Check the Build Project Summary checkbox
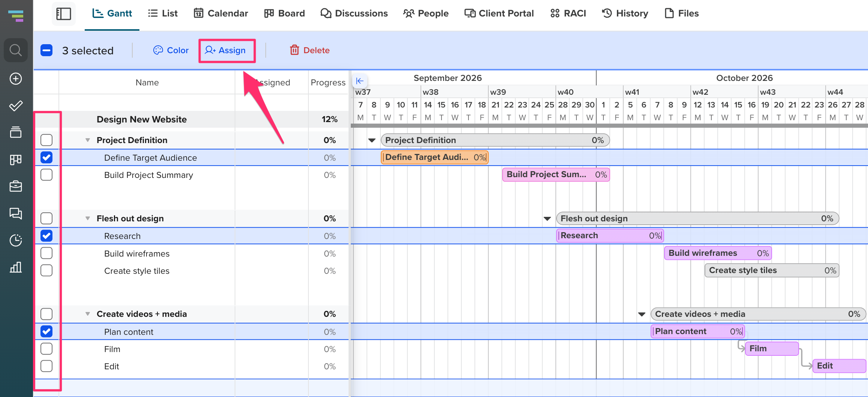Viewport: 868px width, 397px height. pyautogui.click(x=46, y=175)
